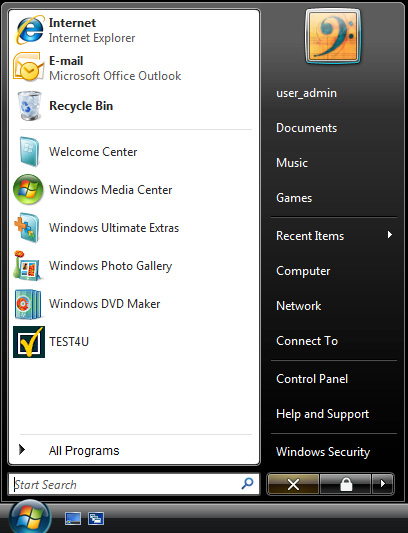Click Show Desktop in Quick Launch
408x533 pixels.
pyautogui.click(x=73, y=519)
